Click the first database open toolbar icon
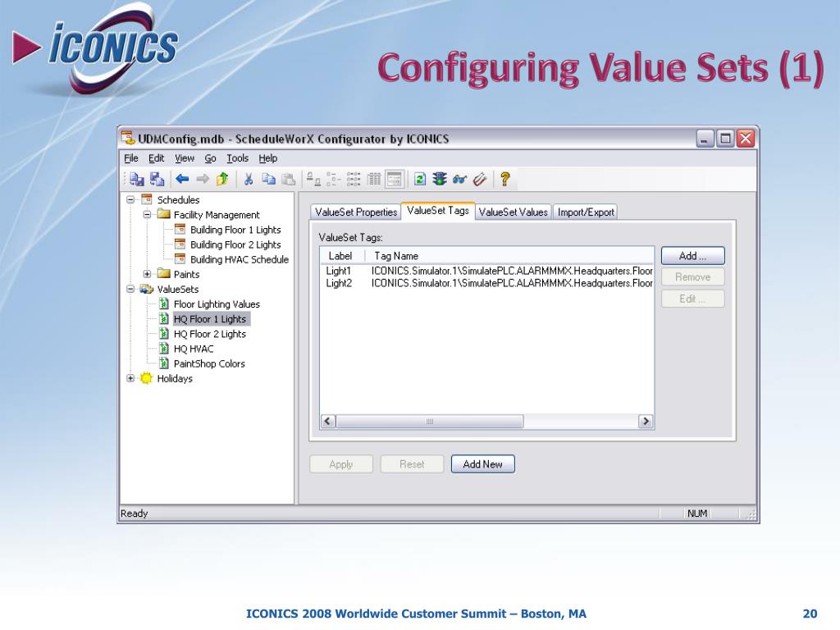Image resolution: width=840 pixels, height=630 pixels. pos(137,180)
